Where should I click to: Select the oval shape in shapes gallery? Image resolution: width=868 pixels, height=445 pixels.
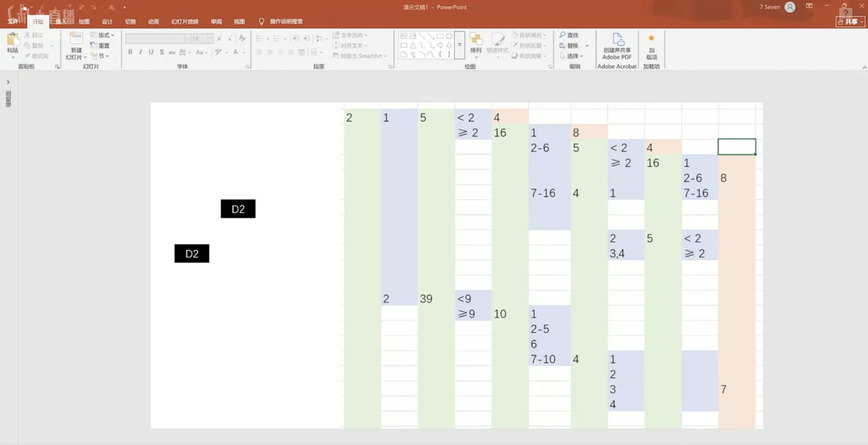click(x=449, y=36)
